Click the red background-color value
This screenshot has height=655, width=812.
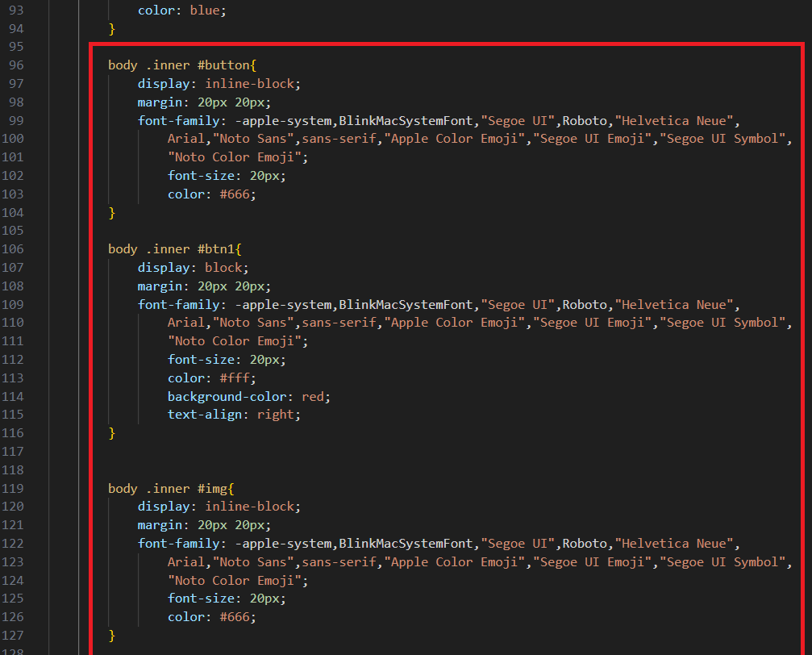[316, 397]
